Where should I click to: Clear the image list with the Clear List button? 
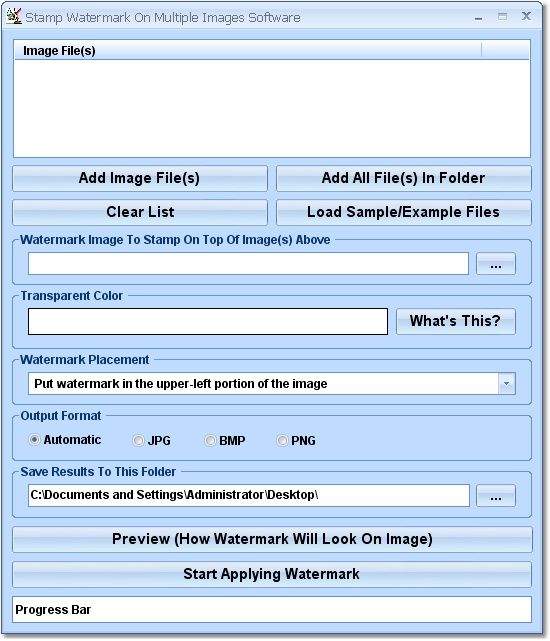tap(140, 212)
